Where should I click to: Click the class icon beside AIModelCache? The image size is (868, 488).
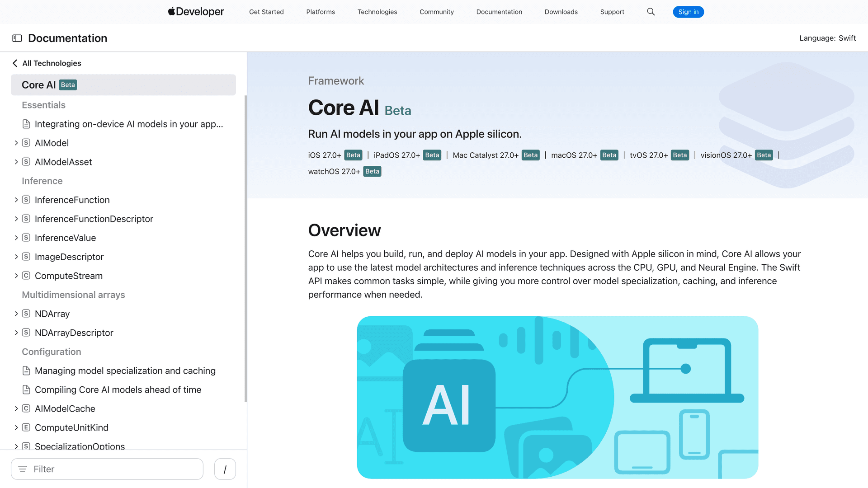tap(26, 408)
